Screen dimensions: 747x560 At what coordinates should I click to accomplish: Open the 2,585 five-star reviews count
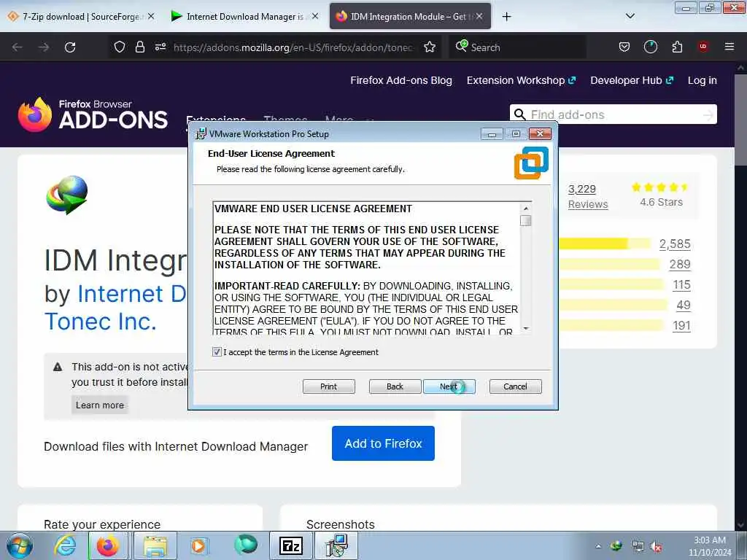tap(675, 244)
